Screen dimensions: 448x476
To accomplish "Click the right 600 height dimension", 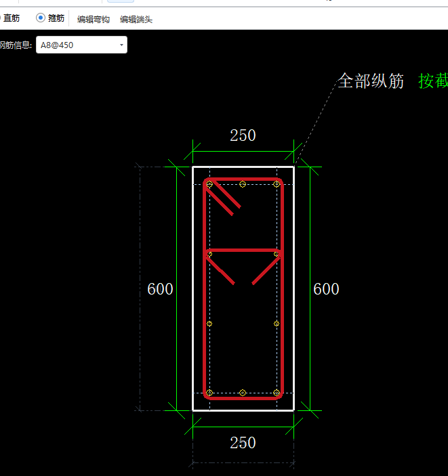I will click(326, 289).
